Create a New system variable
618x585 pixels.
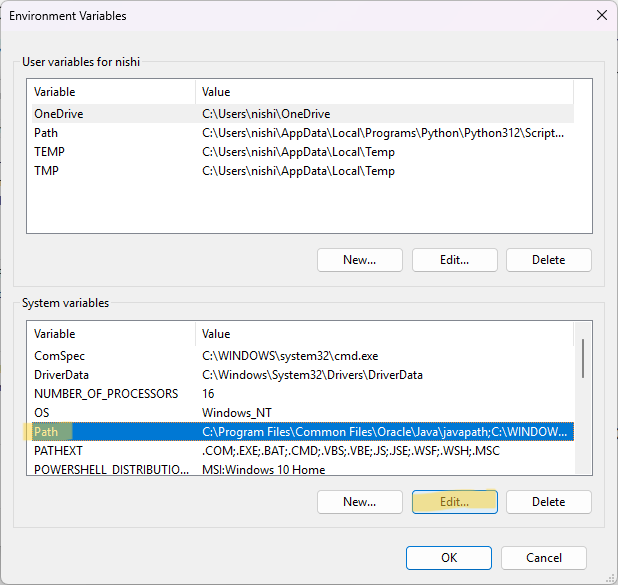pyautogui.click(x=359, y=502)
